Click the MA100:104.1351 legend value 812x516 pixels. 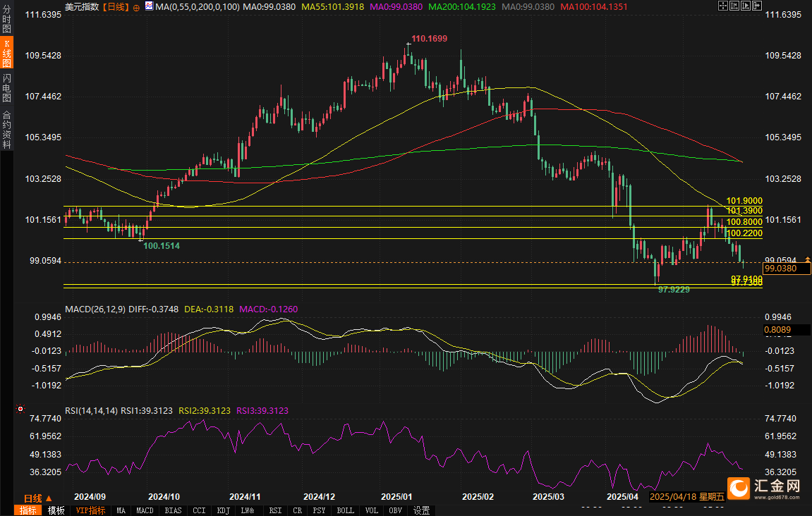click(594, 7)
